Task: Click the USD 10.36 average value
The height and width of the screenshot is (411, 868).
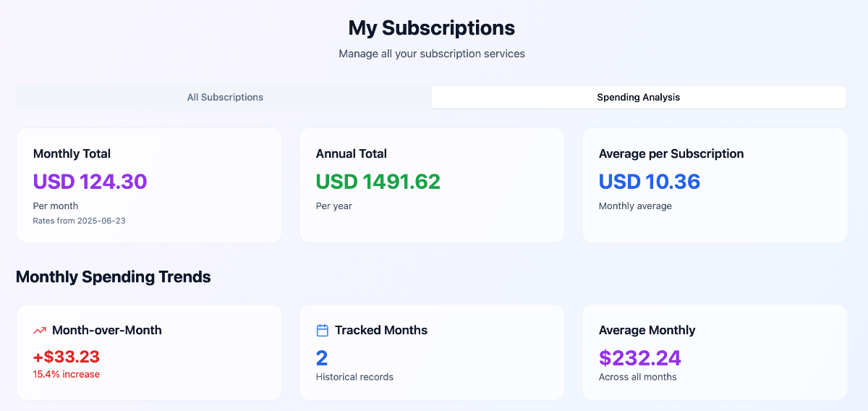Action: (650, 181)
